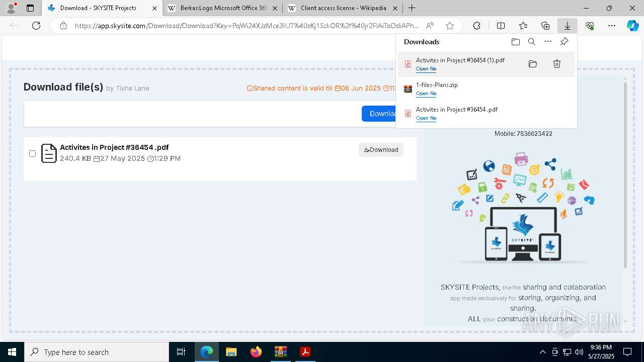Open file link for Activites (1).pdf
The height and width of the screenshot is (362, 644).
(x=426, y=69)
